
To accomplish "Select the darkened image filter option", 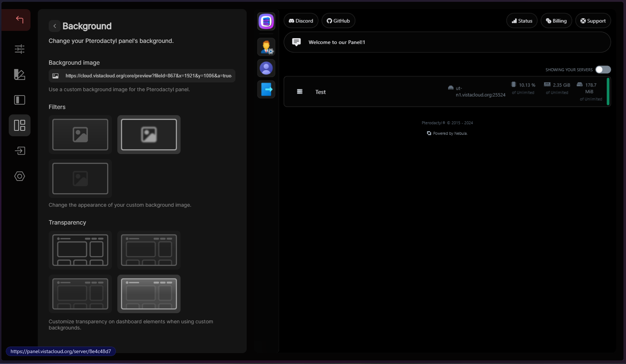I will pyautogui.click(x=80, y=179).
